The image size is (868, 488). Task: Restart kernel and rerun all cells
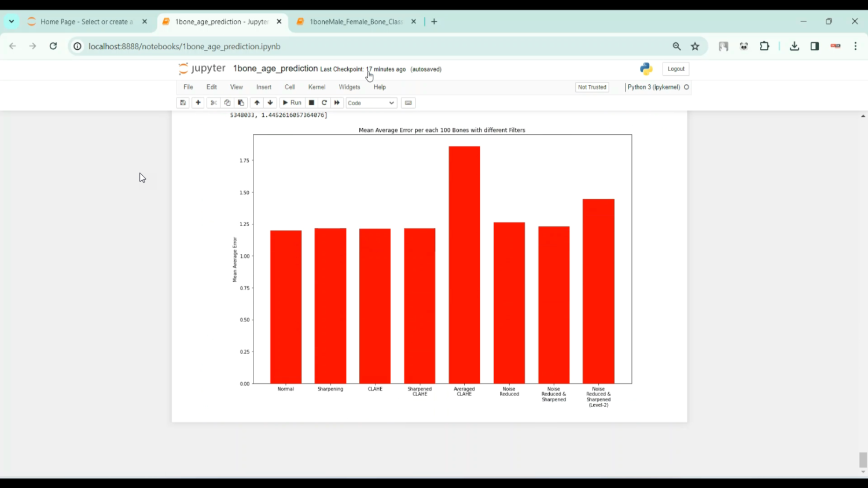tap(337, 103)
